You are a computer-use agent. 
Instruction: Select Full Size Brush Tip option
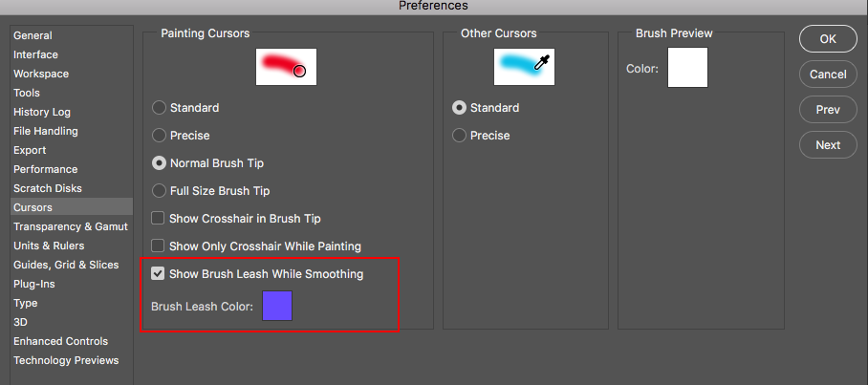click(x=160, y=191)
